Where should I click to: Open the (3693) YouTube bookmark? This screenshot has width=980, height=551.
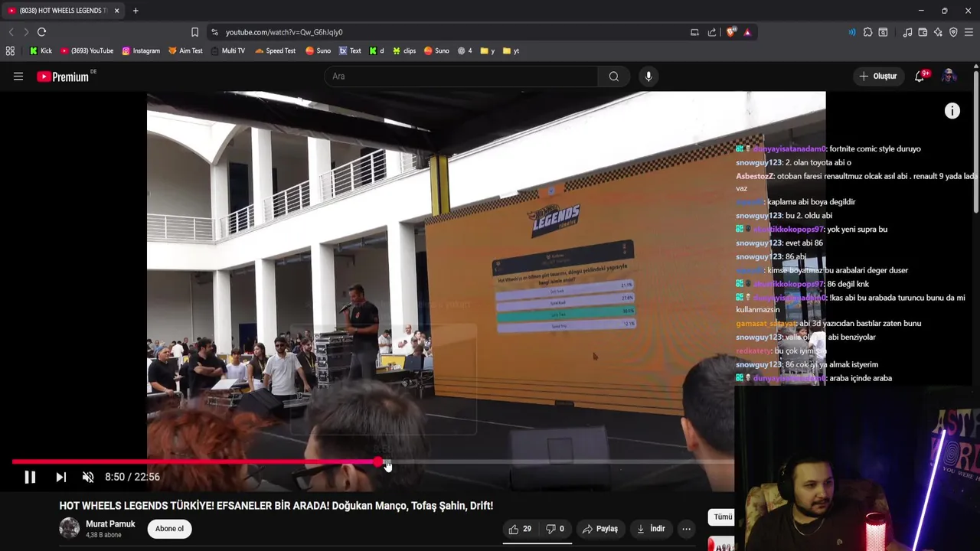point(87,51)
